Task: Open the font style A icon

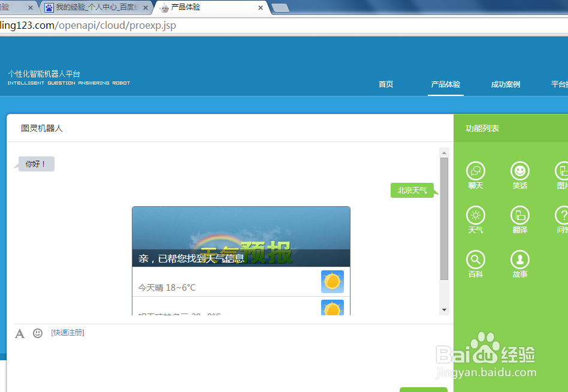Action: 20,333
